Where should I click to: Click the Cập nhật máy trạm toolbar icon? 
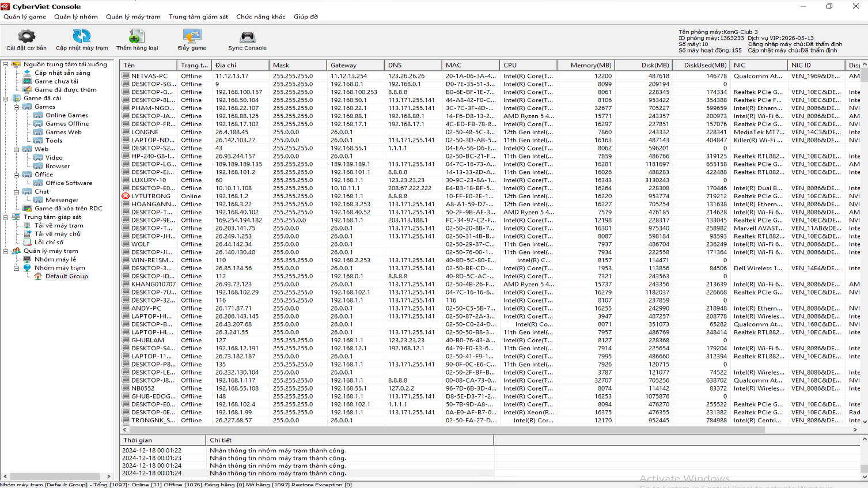[81, 37]
